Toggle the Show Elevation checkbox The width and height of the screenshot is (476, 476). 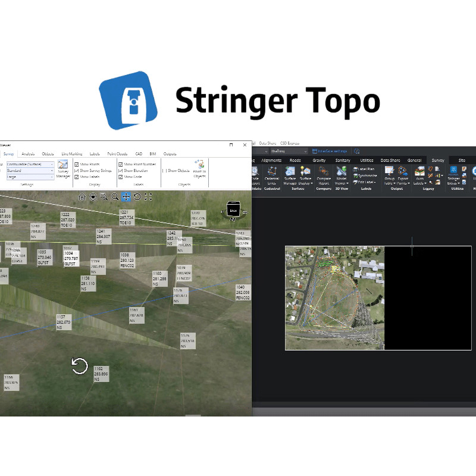(121, 171)
